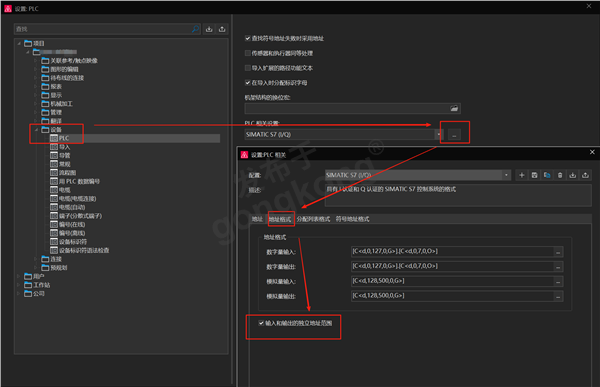Click the search magnifier icon in 查找 field

(195, 29)
